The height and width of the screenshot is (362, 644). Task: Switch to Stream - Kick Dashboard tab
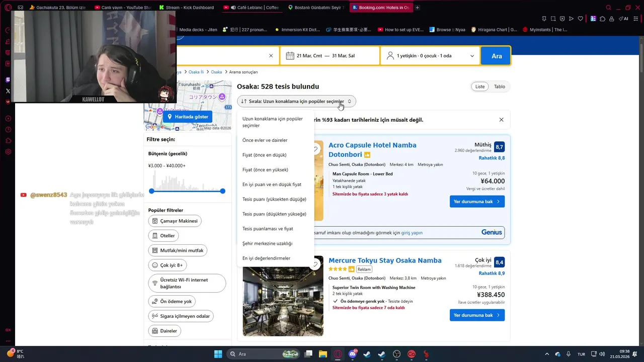(186, 8)
